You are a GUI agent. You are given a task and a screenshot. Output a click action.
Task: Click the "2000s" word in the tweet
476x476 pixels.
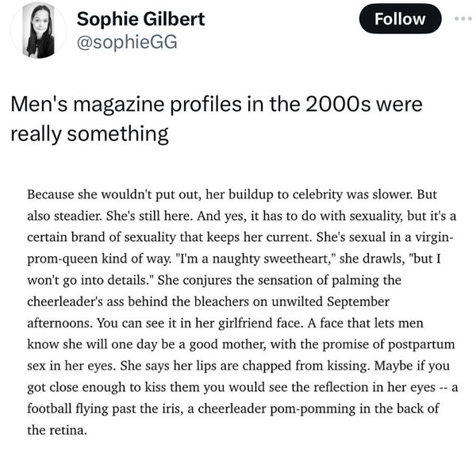pos(338,105)
